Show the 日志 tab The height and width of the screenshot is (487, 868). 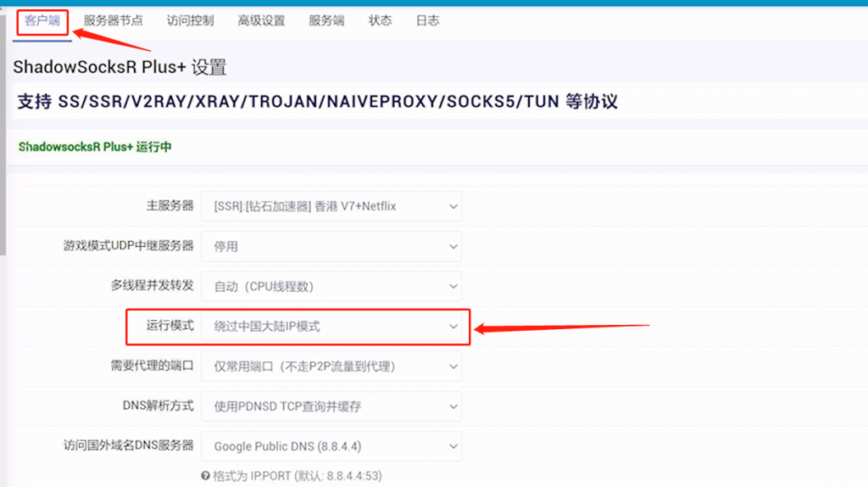coord(428,21)
